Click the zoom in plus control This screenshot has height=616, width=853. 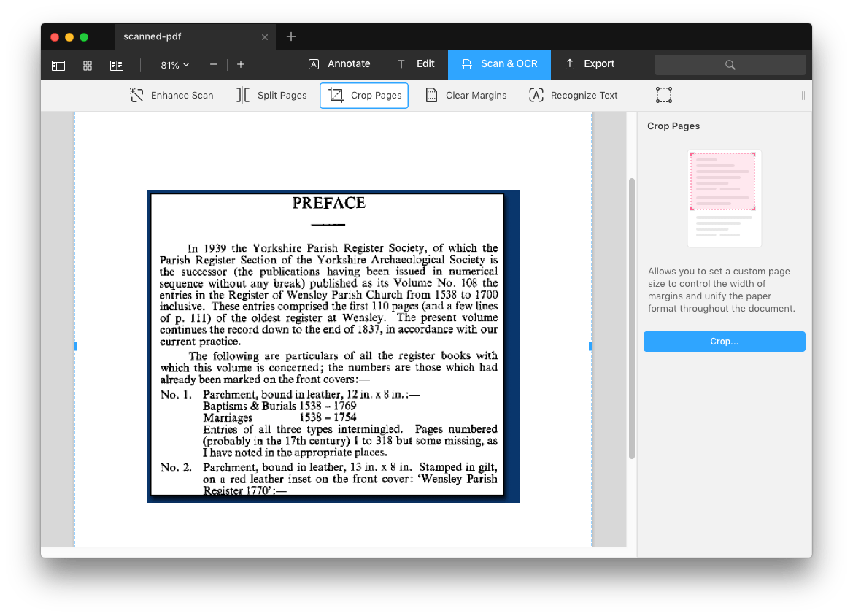point(240,65)
